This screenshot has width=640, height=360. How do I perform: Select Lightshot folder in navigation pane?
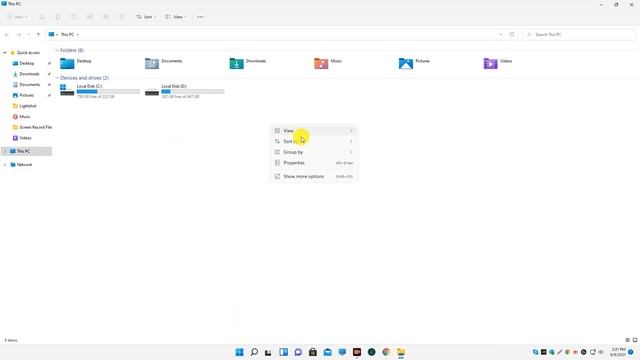point(28,106)
